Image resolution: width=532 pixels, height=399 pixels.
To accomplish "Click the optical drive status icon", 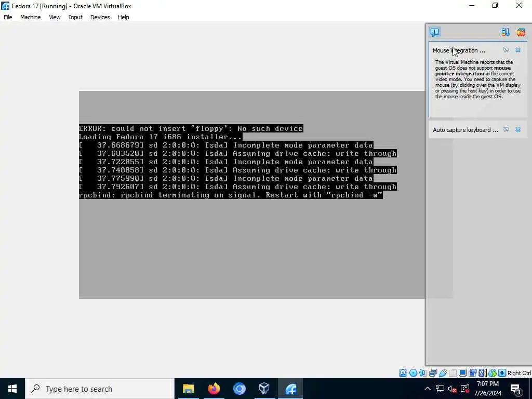I will 413,373.
